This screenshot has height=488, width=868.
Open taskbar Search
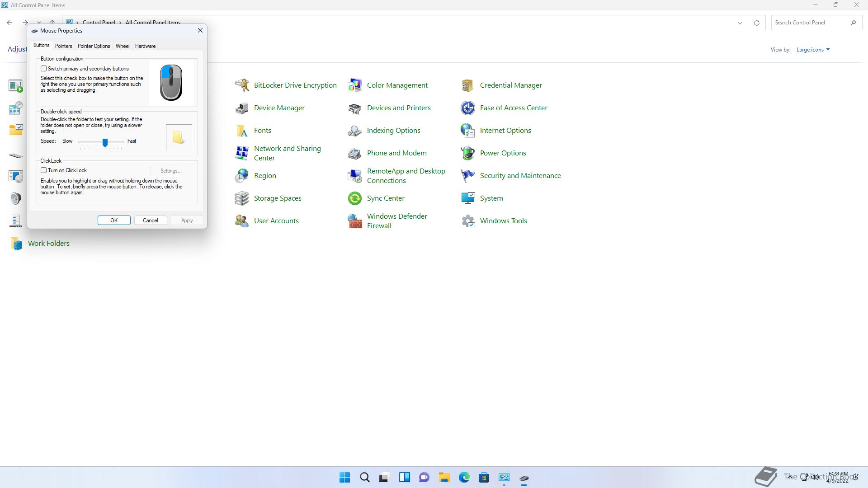pos(364,478)
